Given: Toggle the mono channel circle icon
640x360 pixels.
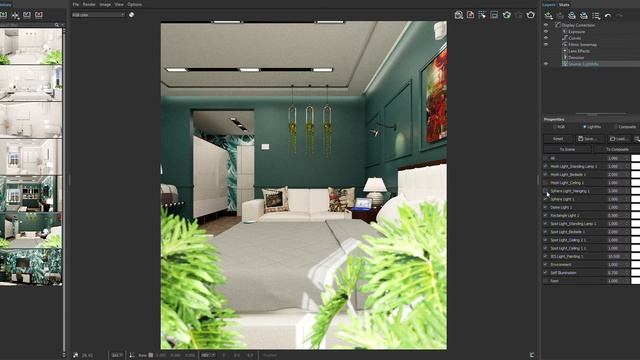Looking at the screenshot, I should [x=131, y=15].
